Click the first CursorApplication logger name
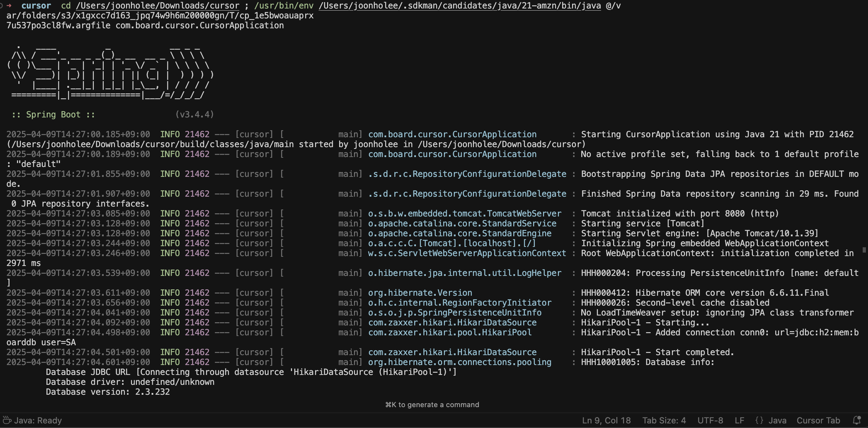868x428 pixels. tap(452, 134)
